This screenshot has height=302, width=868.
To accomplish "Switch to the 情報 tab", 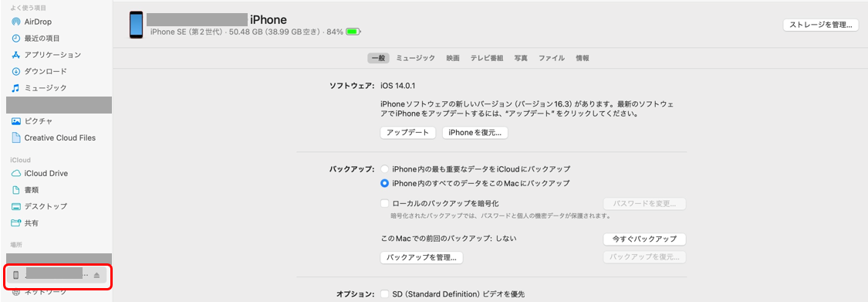I will click(x=583, y=58).
